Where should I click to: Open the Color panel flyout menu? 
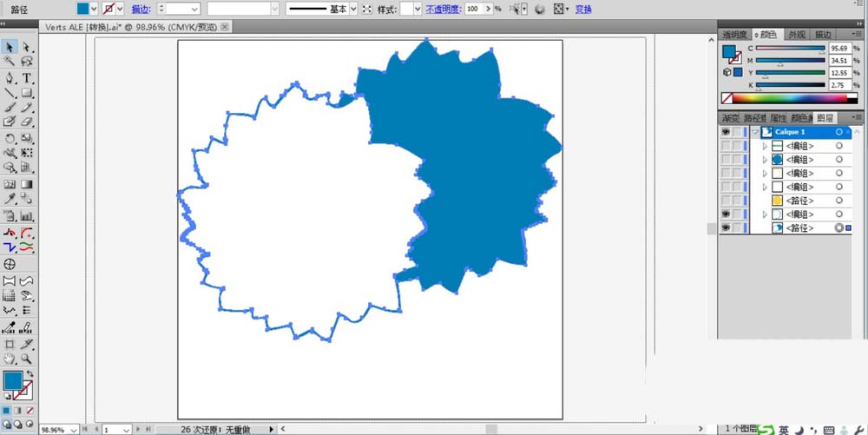857,35
